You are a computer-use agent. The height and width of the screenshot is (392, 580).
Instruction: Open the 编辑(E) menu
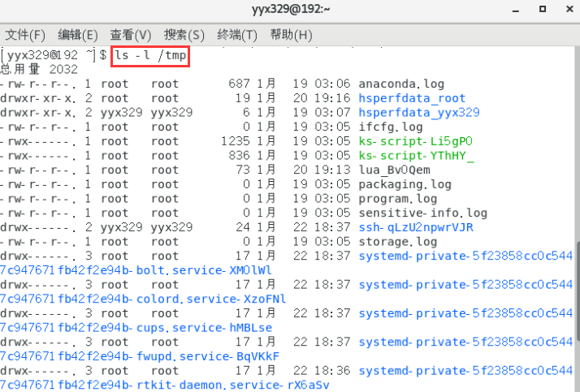[78, 35]
